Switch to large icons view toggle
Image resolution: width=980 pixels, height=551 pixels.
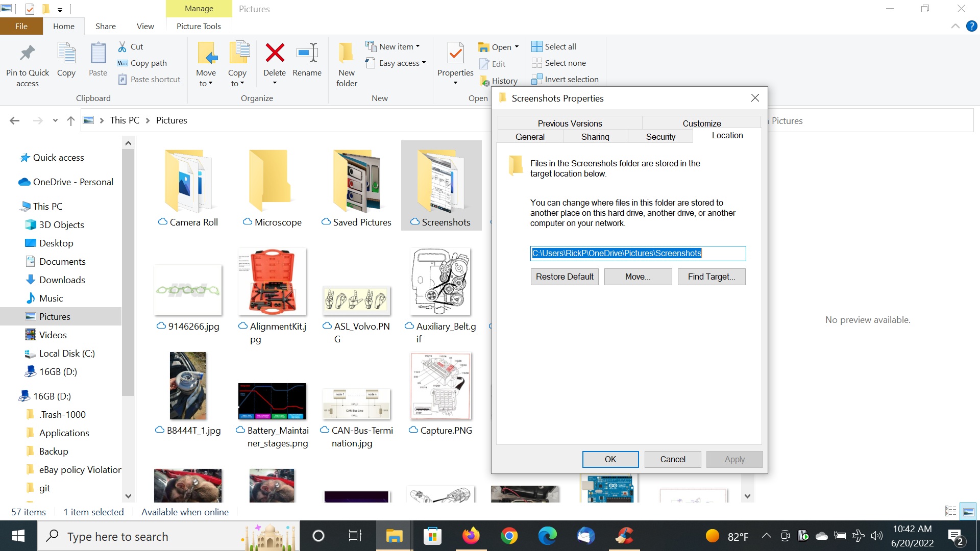(x=968, y=511)
